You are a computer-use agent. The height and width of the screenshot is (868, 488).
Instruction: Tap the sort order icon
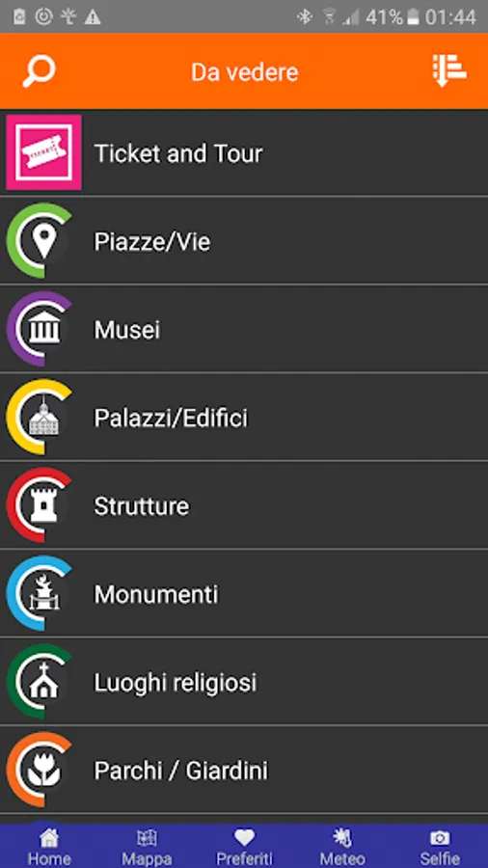[x=449, y=70]
